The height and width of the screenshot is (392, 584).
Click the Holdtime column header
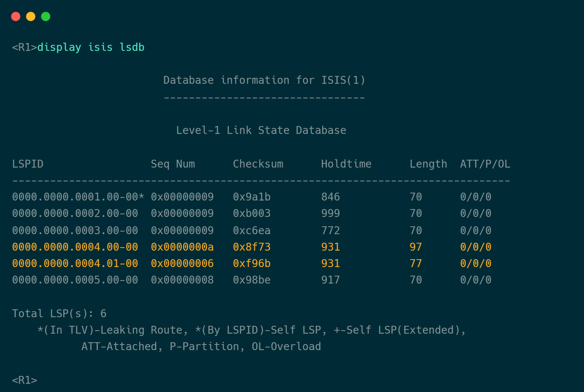coord(346,164)
